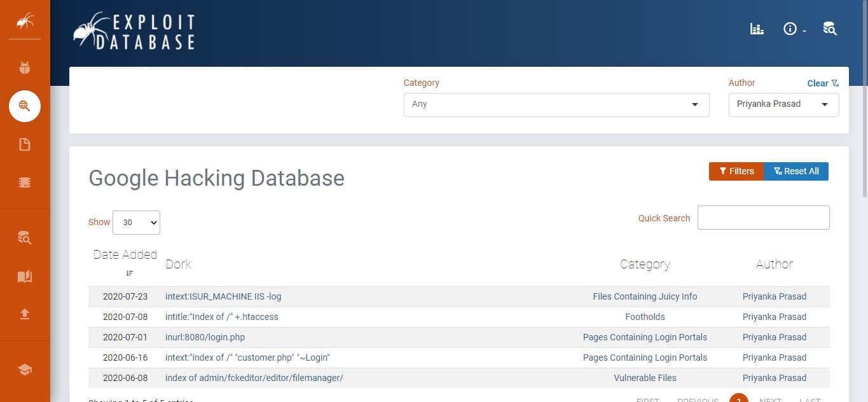
Task: Toggle the orange Filters button
Action: pos(736,171)
